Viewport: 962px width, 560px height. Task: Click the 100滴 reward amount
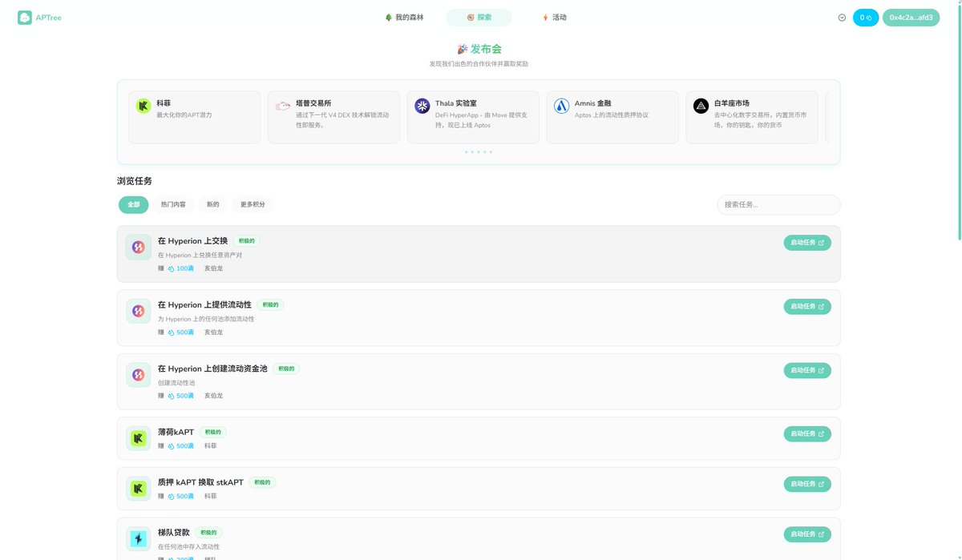(x=185, y=268)
